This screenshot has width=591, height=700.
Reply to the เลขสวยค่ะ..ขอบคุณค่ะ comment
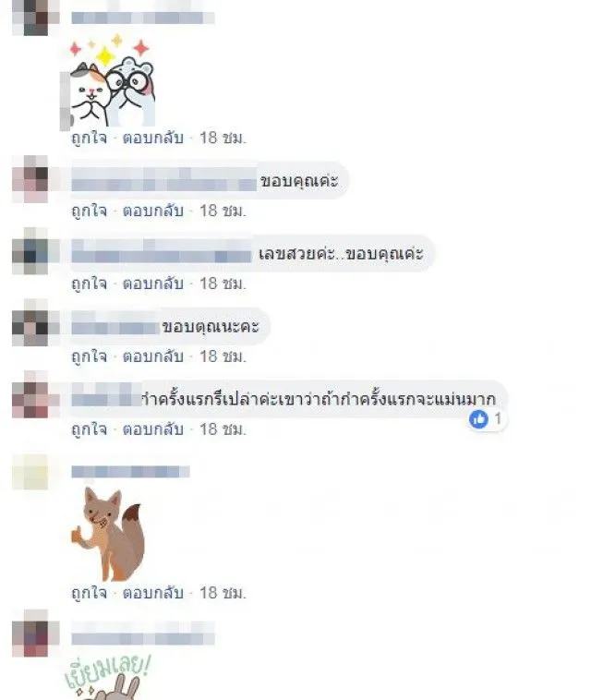click(x=153, y=283)
